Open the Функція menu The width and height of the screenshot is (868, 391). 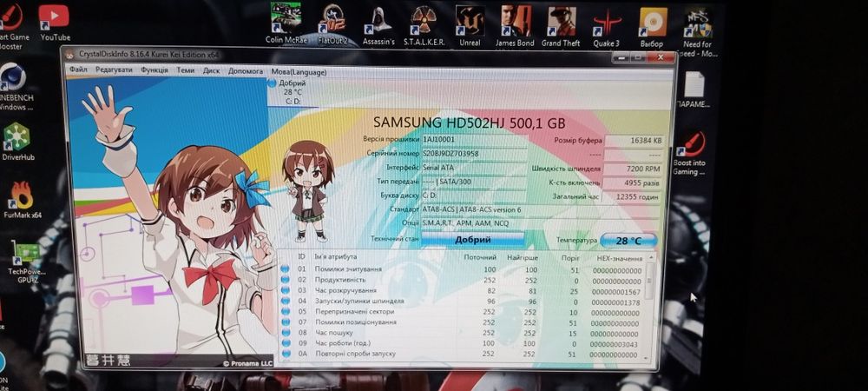[x=155, y=70]
